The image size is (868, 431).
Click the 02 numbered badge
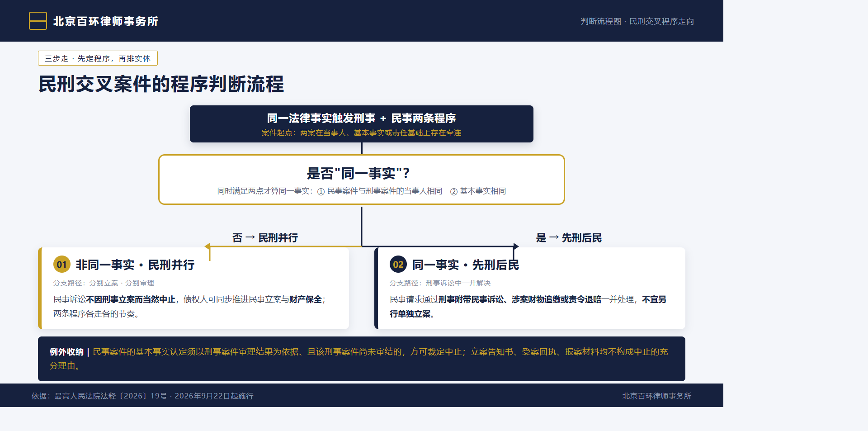(398, 265)
